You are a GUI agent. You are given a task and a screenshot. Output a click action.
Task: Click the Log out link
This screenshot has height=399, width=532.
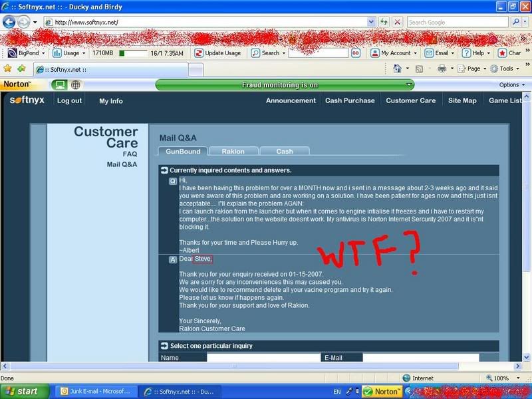tap(69, 100)
